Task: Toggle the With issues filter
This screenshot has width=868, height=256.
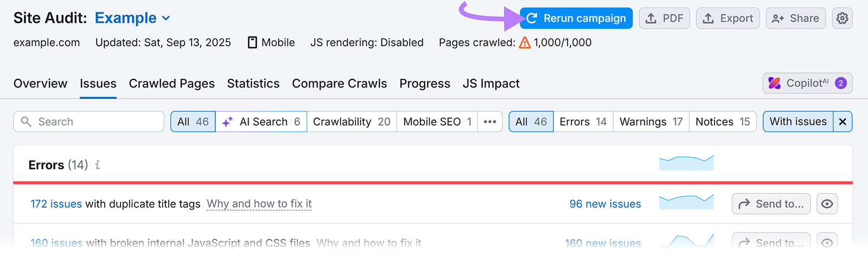Action: [798, 122]
